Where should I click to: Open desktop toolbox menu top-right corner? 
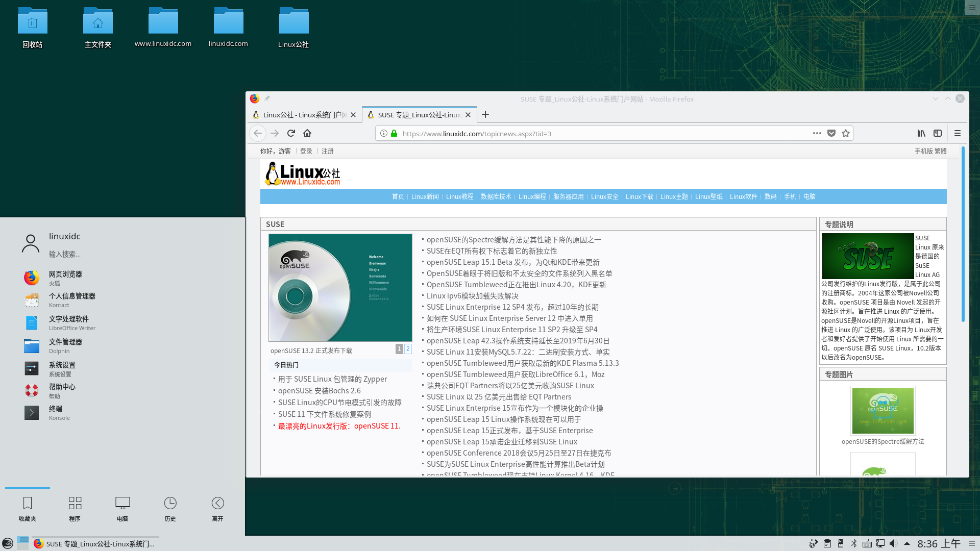tap(972, 7)
